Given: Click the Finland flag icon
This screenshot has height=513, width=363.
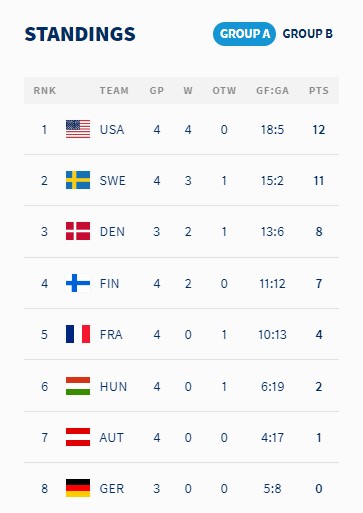Looking at the screenshot, I should coord(78,283).
